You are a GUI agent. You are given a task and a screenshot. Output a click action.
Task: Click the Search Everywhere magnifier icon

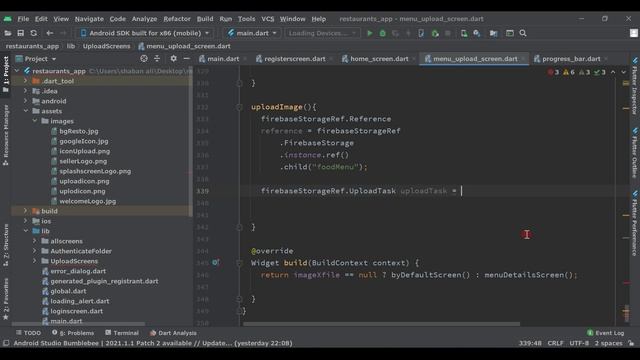coord(523,33)
